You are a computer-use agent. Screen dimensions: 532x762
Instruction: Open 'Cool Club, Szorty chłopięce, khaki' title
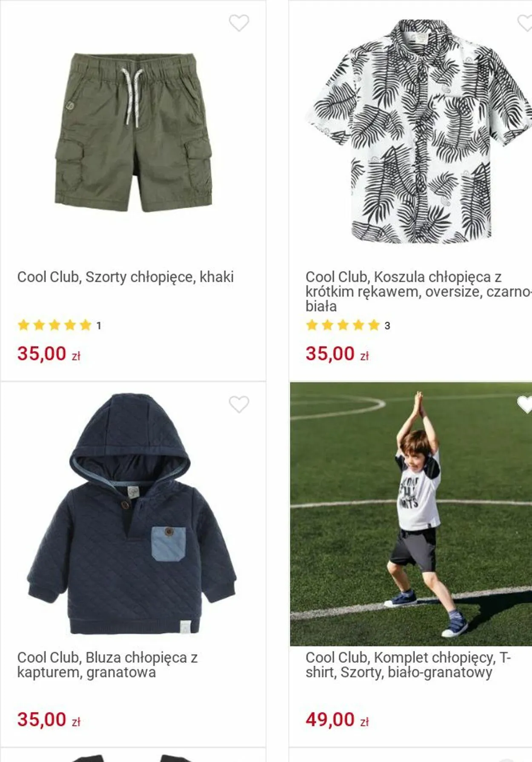pyautogui.click(x=126, y=277)
